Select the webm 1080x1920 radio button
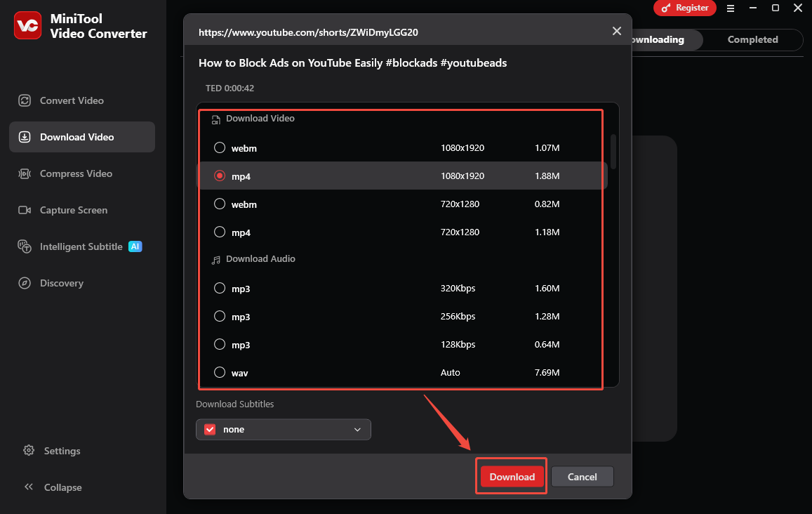 point(220,147)
